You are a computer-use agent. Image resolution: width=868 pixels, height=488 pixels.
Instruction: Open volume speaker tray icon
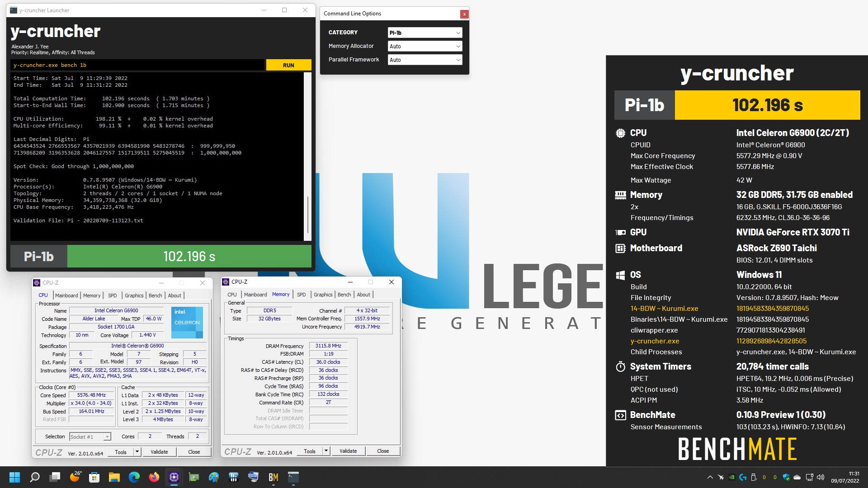(x=821, y=477)
